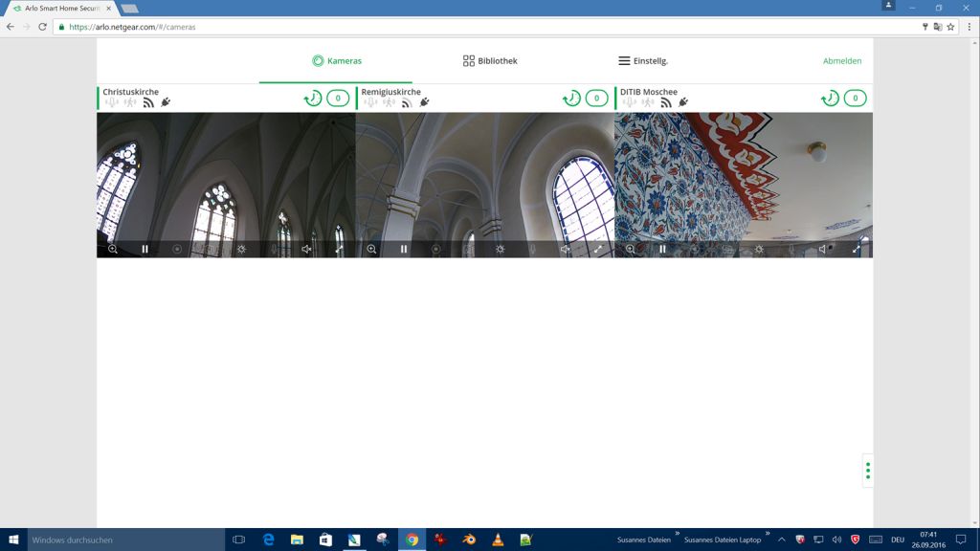Viewport: 980px width, 551px height.
Task: Pause the Christuskirche live stream
Action: pyautogui.click(x=145, y=249)
